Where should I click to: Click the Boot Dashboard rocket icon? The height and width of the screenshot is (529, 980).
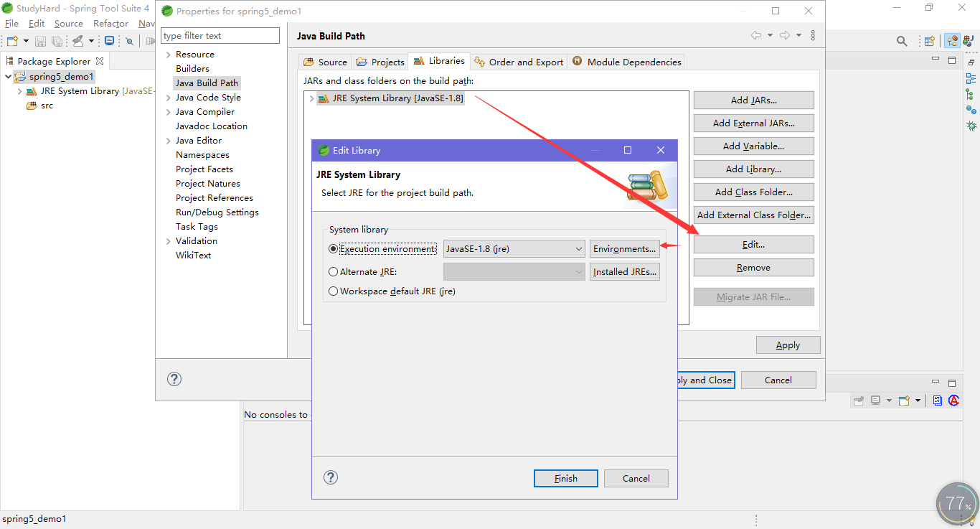[x=77, y=41]
